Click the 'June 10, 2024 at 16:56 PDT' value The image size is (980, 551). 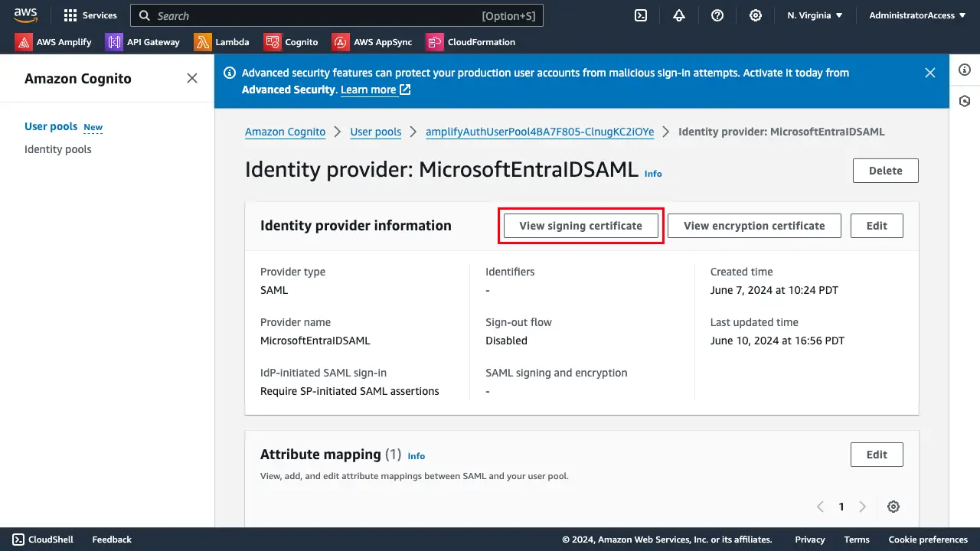point(777,341)
